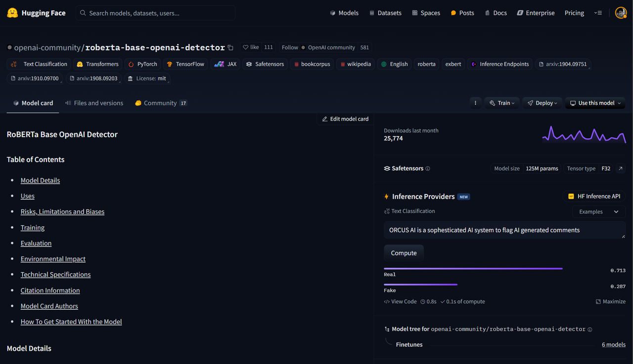Click the exbert tag
The width and height of the screenshot is (633, 364).
coord(453,64)
